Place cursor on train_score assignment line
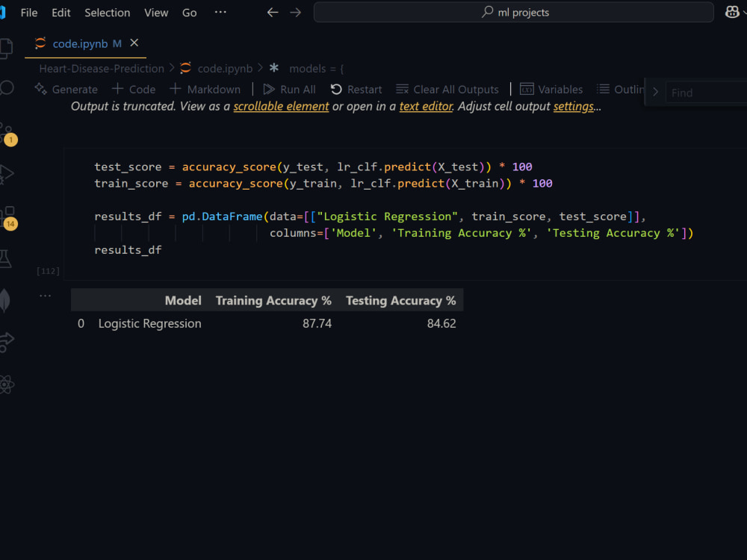747x560 pixels. coord(323,184)
